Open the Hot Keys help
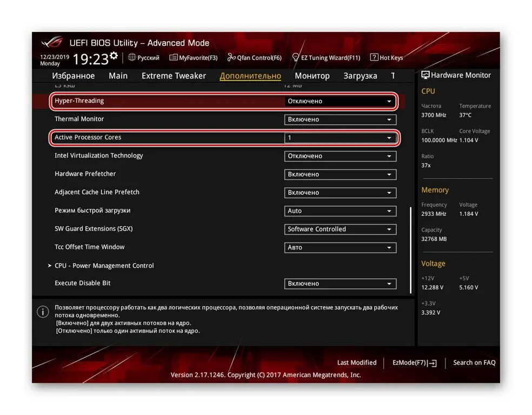This screenshot has height=415, width=532. 387,57
